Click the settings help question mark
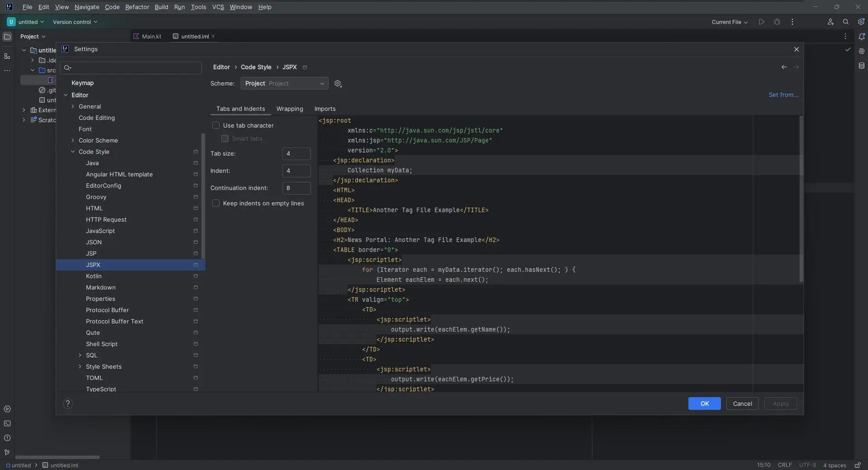 click(x=68, y=404)
